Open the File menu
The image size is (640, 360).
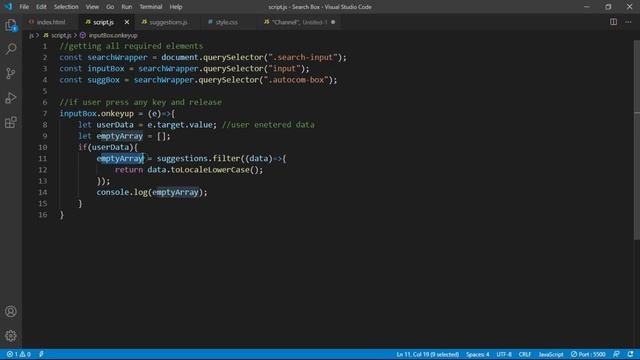click(24, 7)
